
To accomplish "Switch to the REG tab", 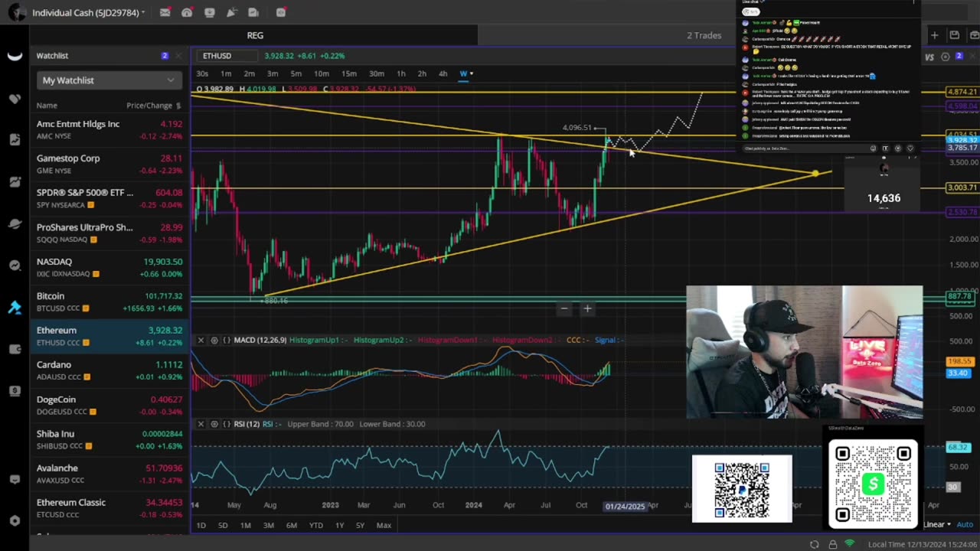I will (x=255, y=35).
